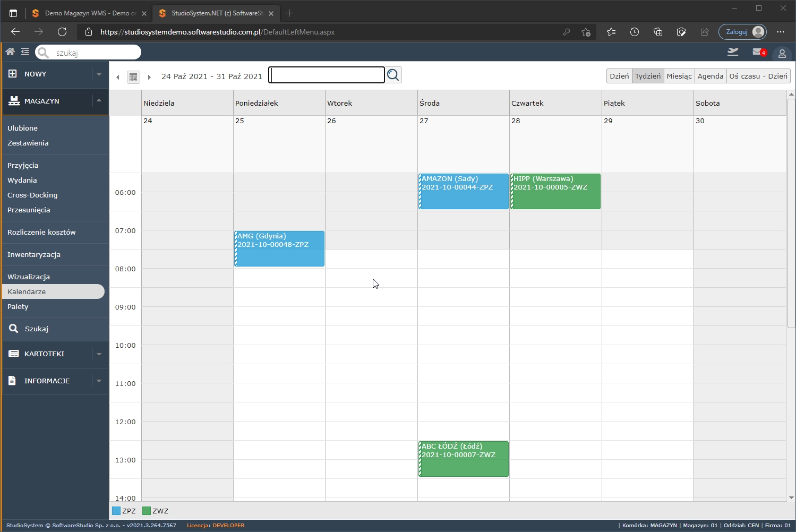
Task: Switch calendar to Miesiąc view
Action: coord(679,76)
